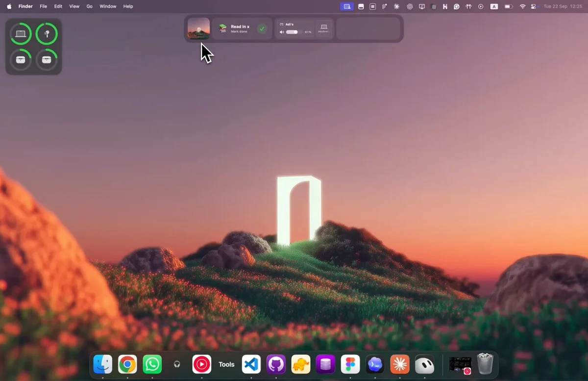Open YouTube Music from the Dock

(x=202, y=364)
